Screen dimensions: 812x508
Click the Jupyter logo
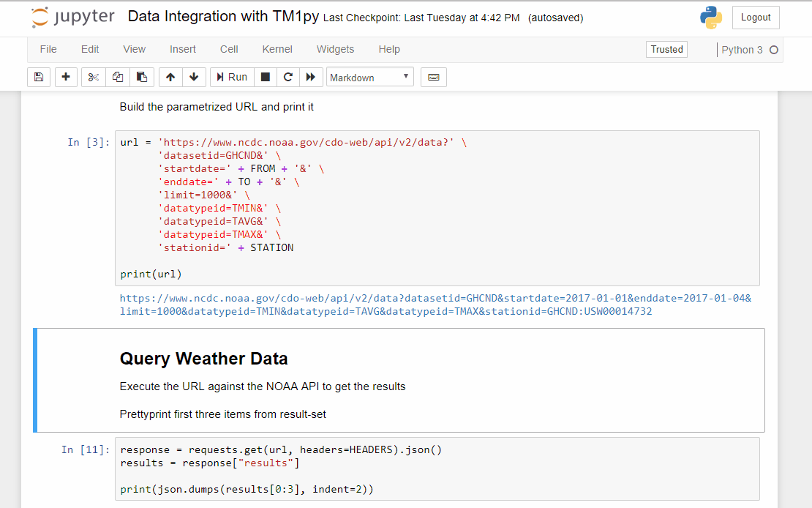[73, 17]
